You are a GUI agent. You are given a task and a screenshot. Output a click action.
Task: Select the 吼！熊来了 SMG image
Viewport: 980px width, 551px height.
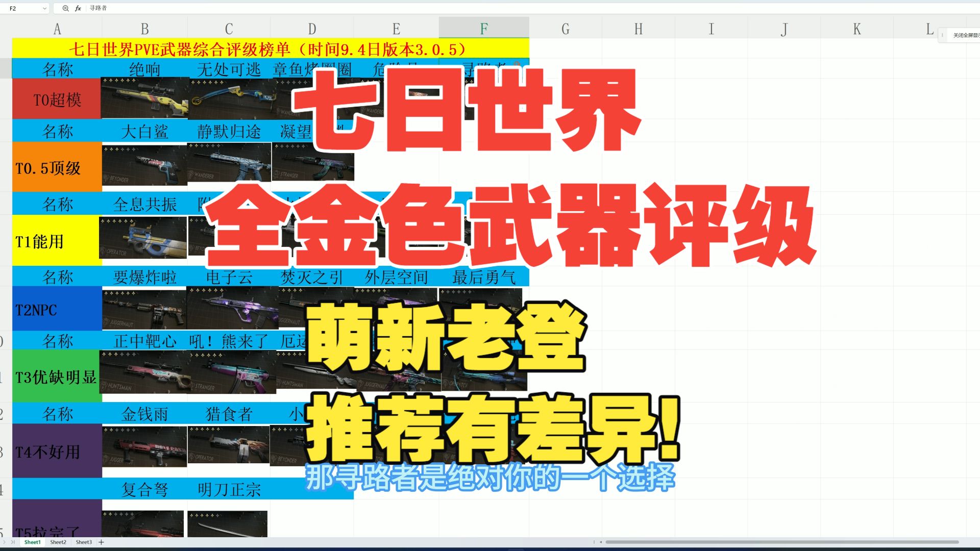click(x=233, y=372)
